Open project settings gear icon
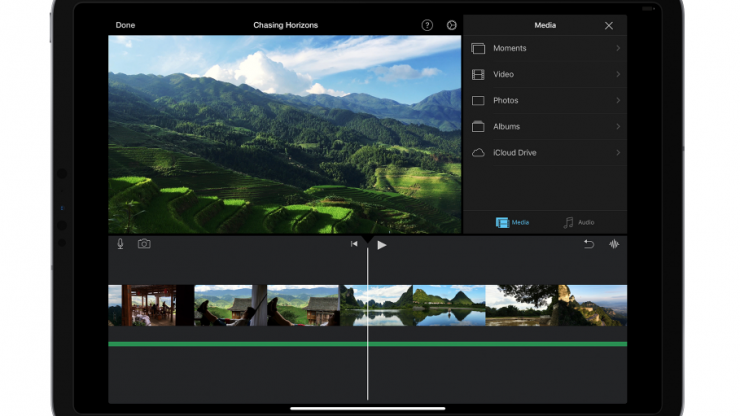 [452, 25]
